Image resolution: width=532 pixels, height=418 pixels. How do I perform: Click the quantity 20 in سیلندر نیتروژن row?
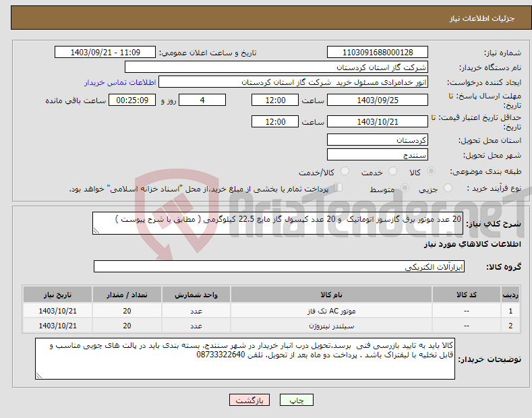127,326
